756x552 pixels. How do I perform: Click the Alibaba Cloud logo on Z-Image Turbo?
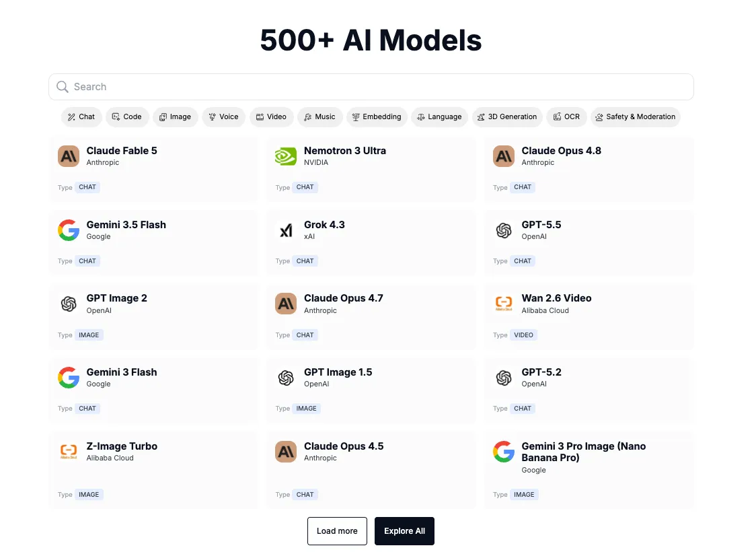pos(69,452)
